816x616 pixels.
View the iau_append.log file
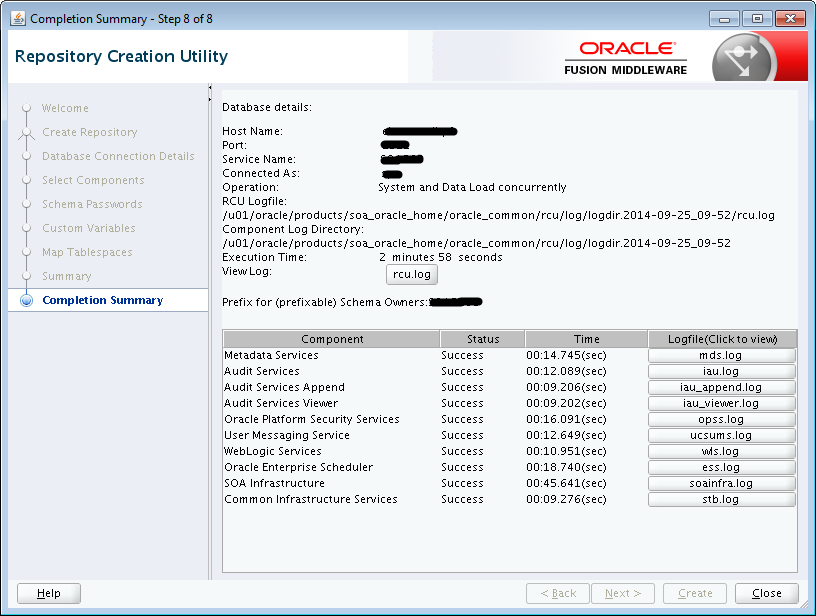coord(721,386)
